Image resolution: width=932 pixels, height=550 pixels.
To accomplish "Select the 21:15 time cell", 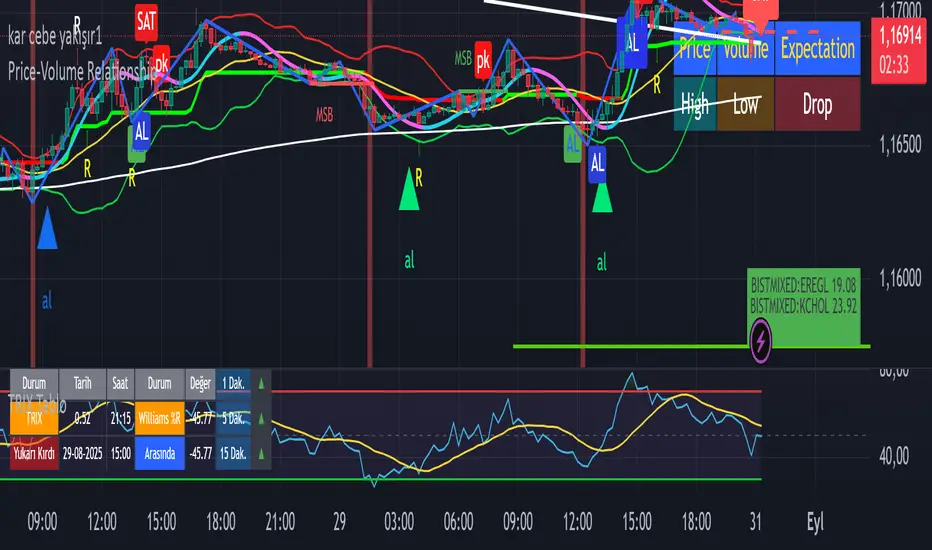I will [120, 419].
